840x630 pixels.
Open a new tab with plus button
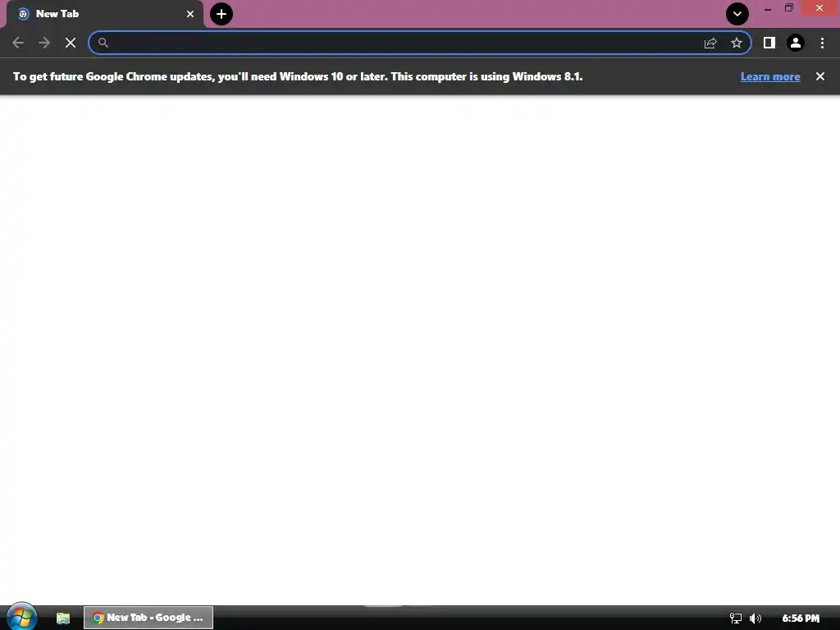pos(221,14)
